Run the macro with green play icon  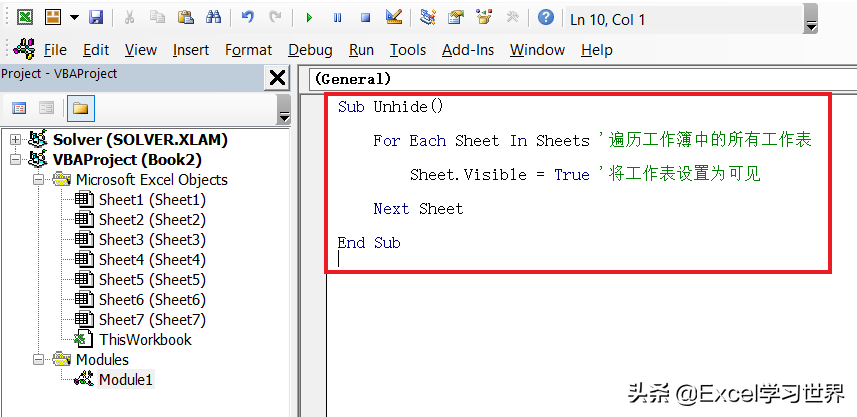(309, 18)
